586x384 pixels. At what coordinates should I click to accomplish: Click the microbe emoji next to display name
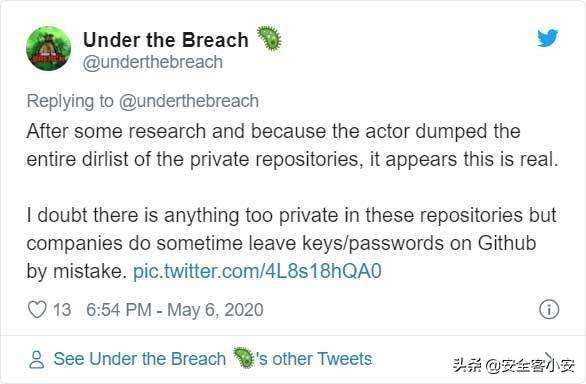point(269,39)
